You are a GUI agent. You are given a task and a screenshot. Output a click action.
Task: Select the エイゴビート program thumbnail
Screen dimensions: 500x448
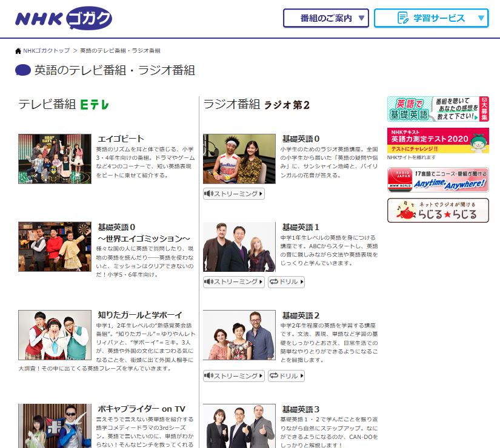(55, 159)
